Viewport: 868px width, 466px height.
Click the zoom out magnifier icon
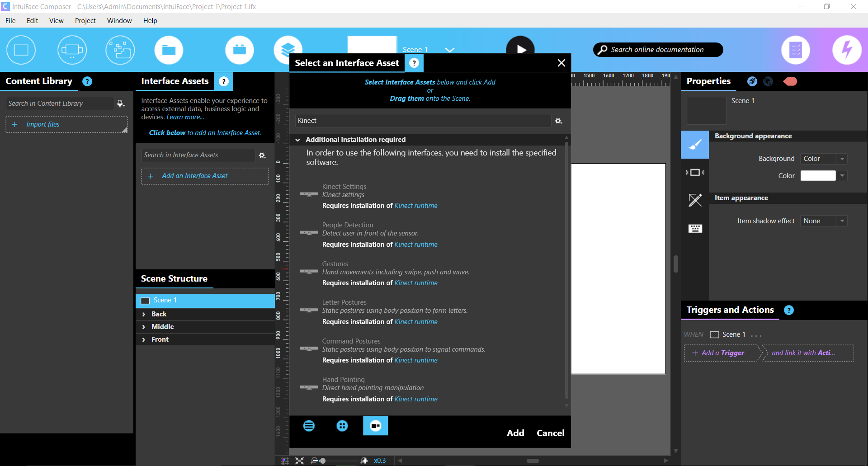(314, 461)
